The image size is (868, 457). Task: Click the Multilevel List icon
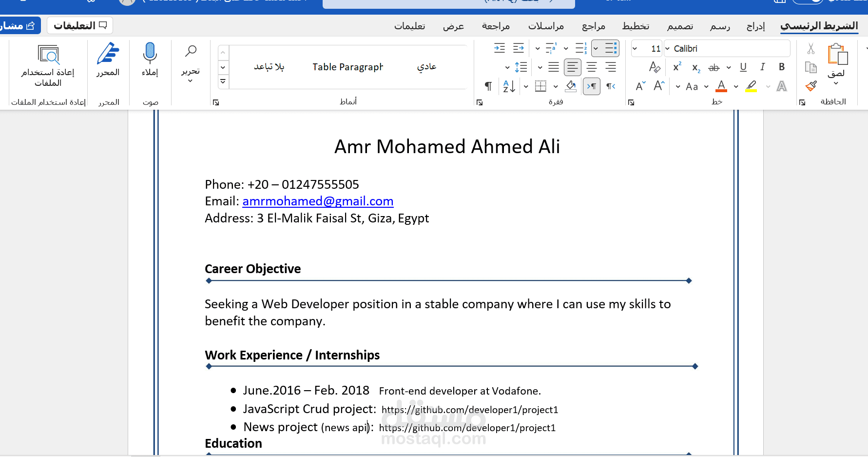coord(551,48)
